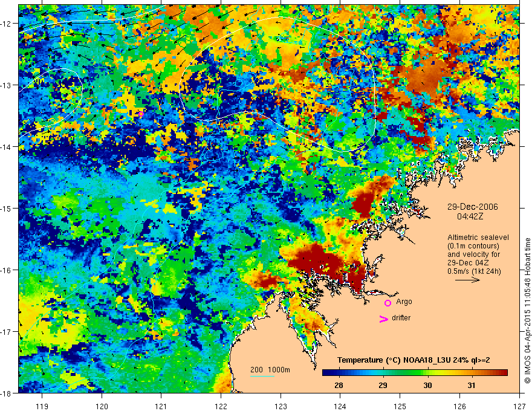Image resolution: width=532 pixels, height=411 pixels.
Task: Click the dark red end of color bar
Action: pyautogui.click(x=504, y=373)
